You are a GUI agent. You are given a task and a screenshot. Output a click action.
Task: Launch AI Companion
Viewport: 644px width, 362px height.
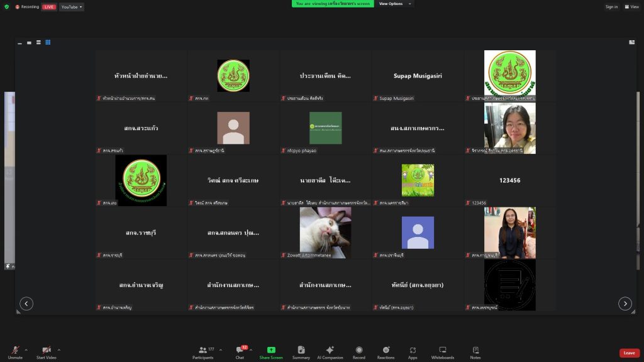330,352
